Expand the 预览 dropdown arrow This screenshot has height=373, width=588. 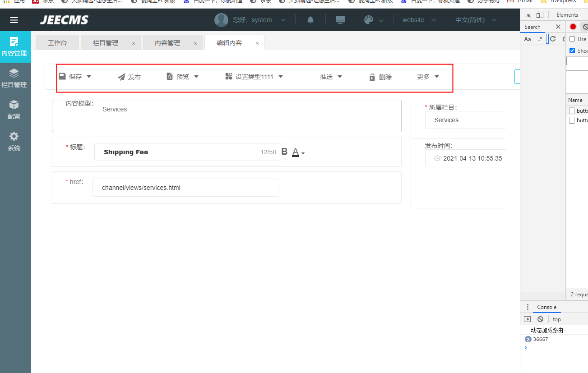(x=196, y=77)
